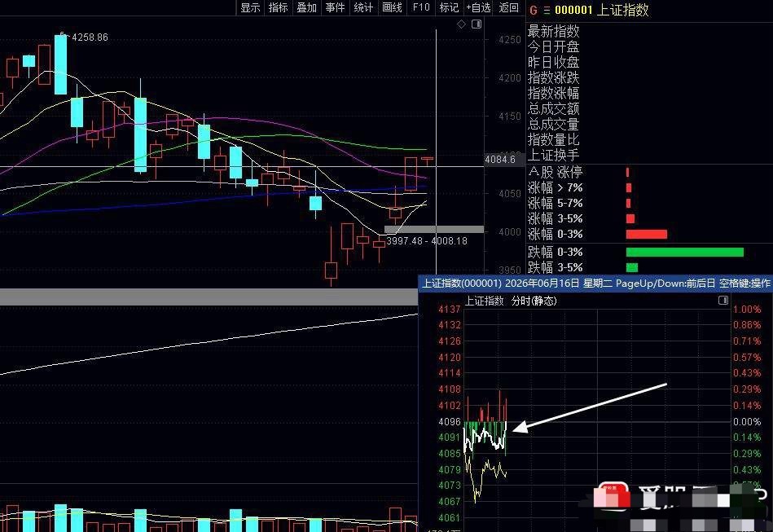This screenshot has width=773, height=532.
Task: Click the list icon before 000001
Action: tap(547, 10)
